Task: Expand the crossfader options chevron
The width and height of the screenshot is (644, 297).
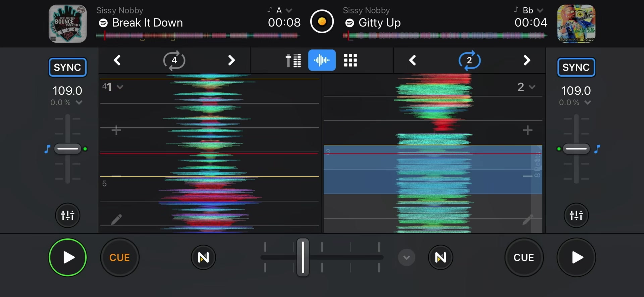Action: pyautogui.click(x=407, y=257)
